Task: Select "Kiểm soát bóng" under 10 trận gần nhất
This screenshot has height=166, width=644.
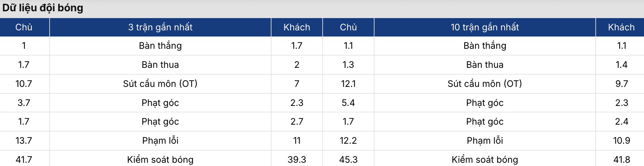Action: point(485,160)
